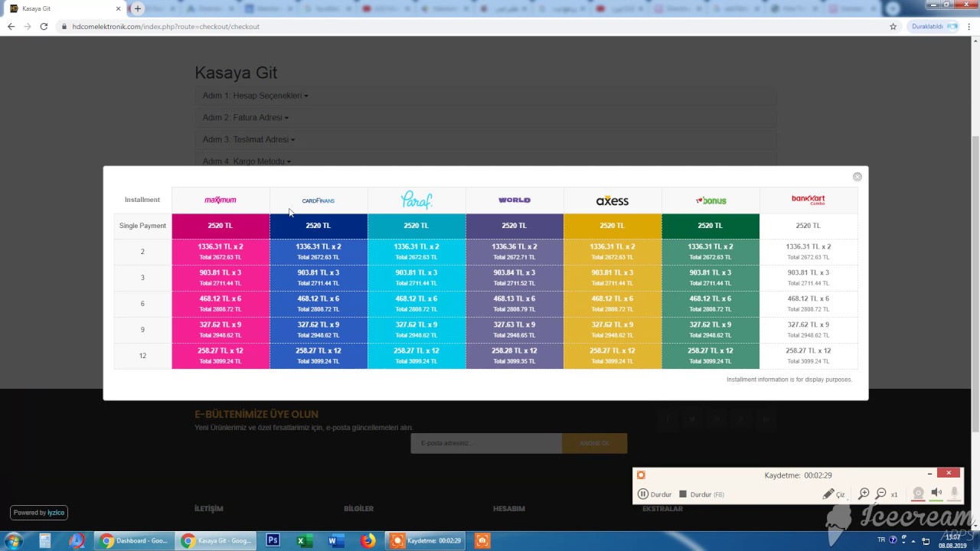
Task: Select the Kasaya Git browser tab
Action: [64, 8]
